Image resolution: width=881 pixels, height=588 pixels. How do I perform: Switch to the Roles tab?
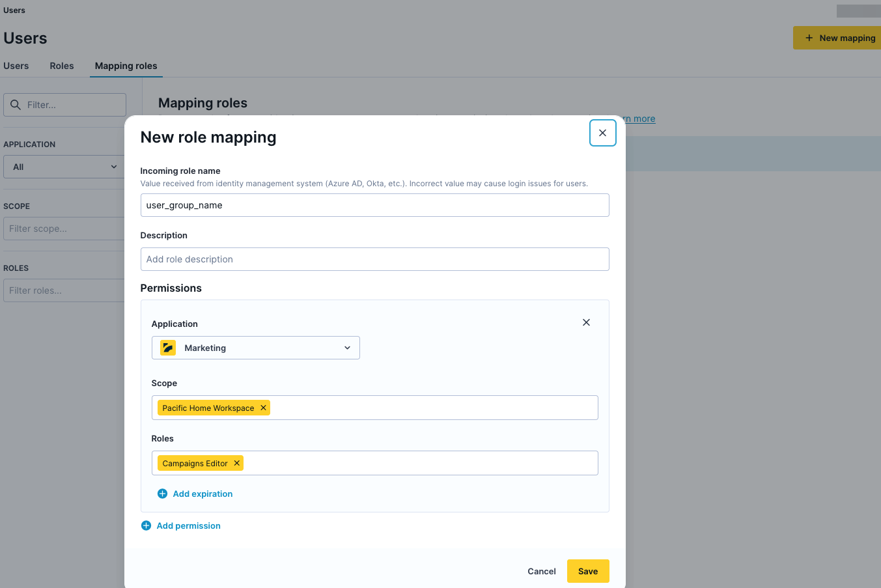(62, 66)
